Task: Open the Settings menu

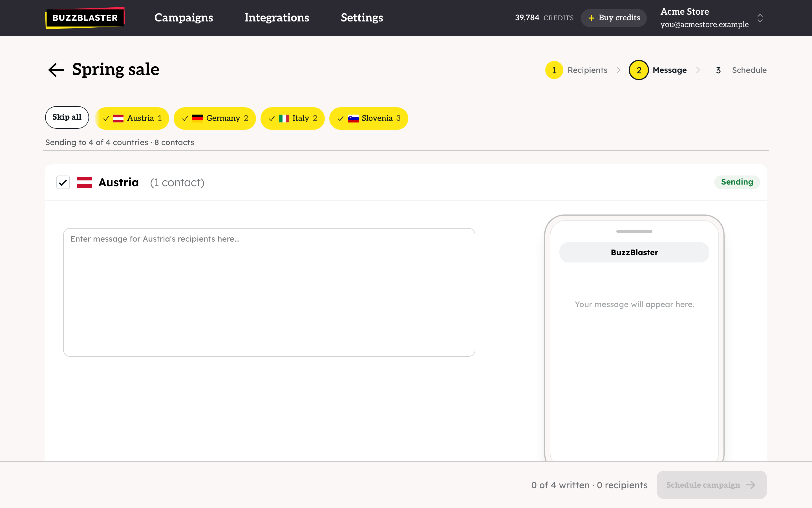Action: 362,17
